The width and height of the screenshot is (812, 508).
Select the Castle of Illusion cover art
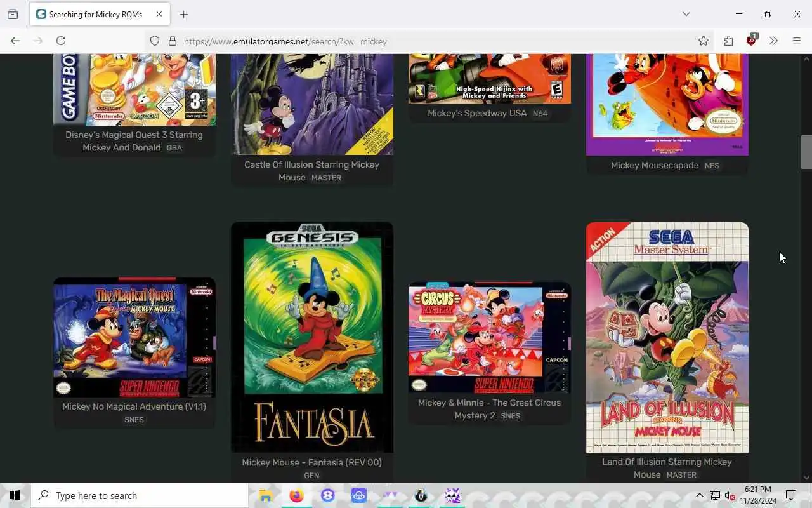coord(311,105)
